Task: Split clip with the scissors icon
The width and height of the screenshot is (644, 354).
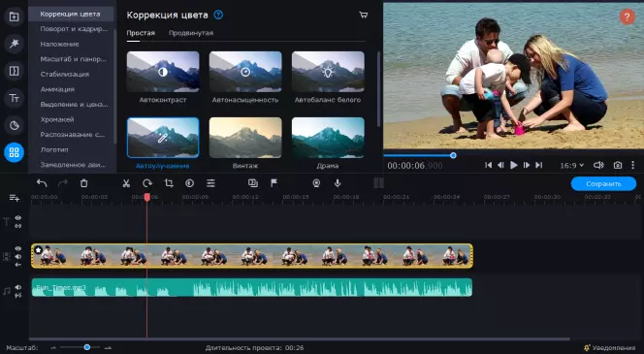Action: click(126, 183)
